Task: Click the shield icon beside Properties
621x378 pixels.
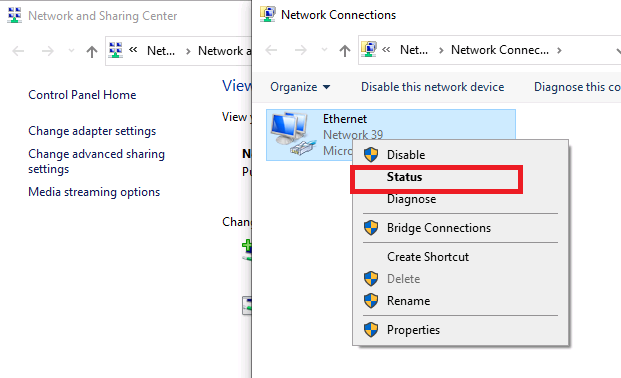Action: tap(371, 330)
